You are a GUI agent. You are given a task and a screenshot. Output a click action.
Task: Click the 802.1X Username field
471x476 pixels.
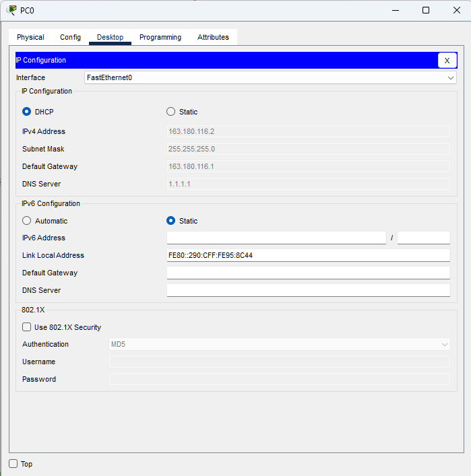(x=280, y=362)
